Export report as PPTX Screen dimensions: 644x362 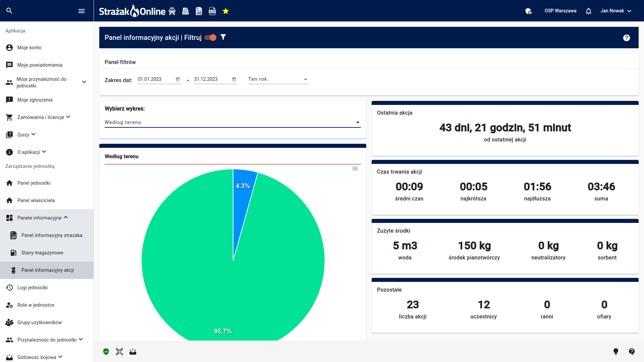click(185, 11)
